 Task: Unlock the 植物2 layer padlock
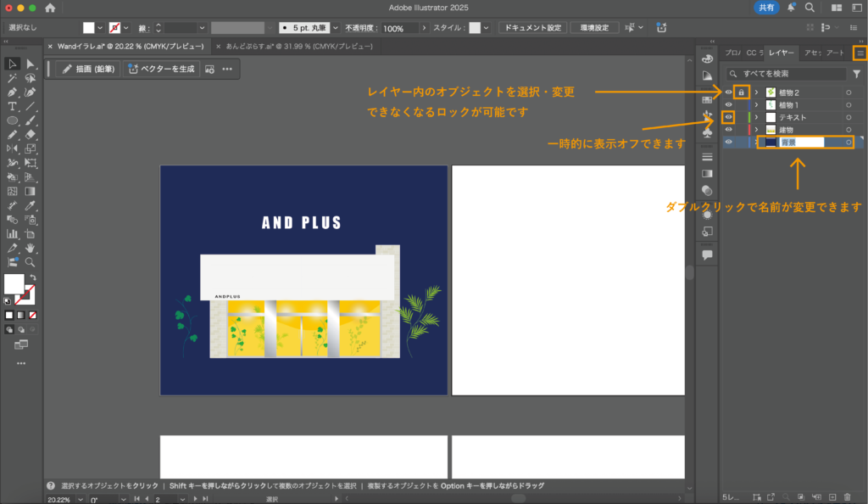click(742, 92)
